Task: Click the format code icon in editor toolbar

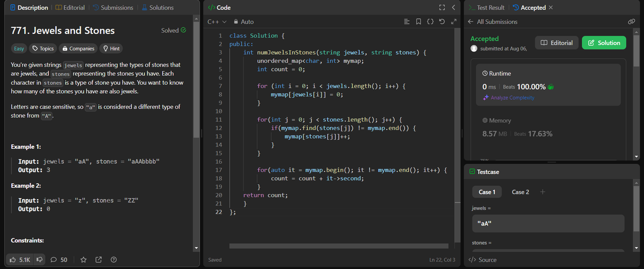Action: click(x=407, y=22)
